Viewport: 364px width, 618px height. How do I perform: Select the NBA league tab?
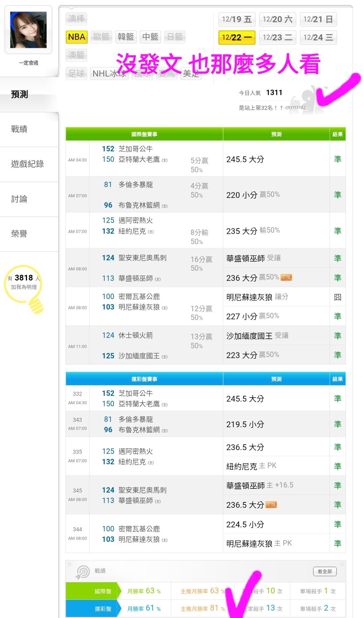pyautogui.click(x=77, y=37)
